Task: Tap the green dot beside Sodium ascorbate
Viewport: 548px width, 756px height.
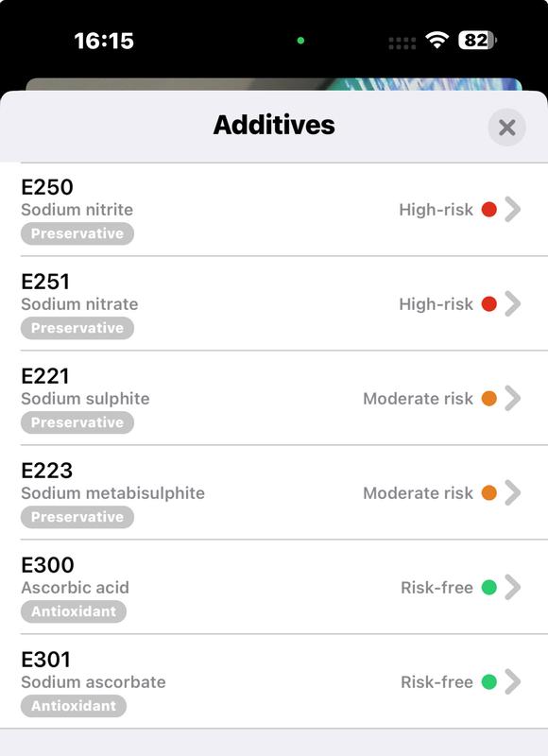Action: pos(488,682)
